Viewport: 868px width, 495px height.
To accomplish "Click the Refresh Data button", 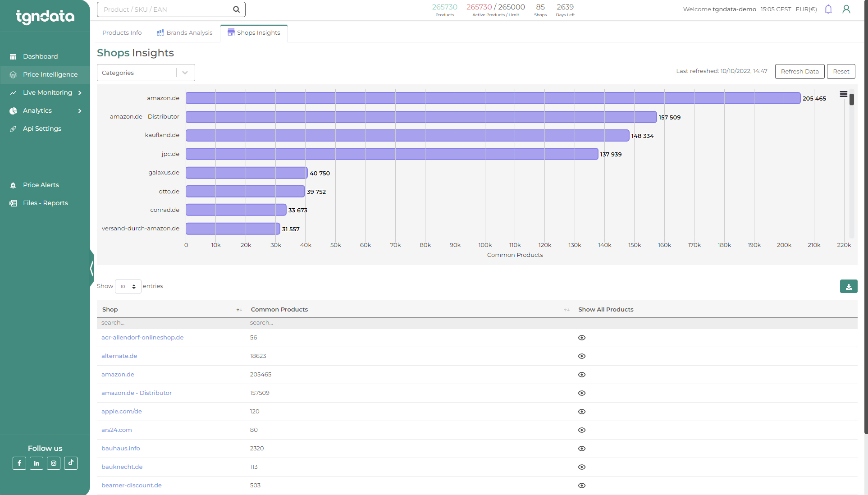I will pos(799,72).
